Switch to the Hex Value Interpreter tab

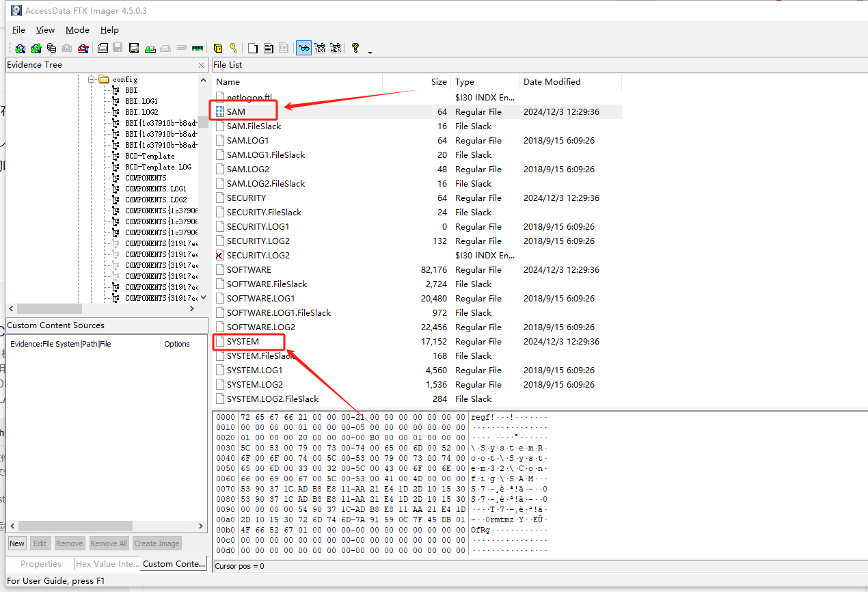[x=107, y=564]
